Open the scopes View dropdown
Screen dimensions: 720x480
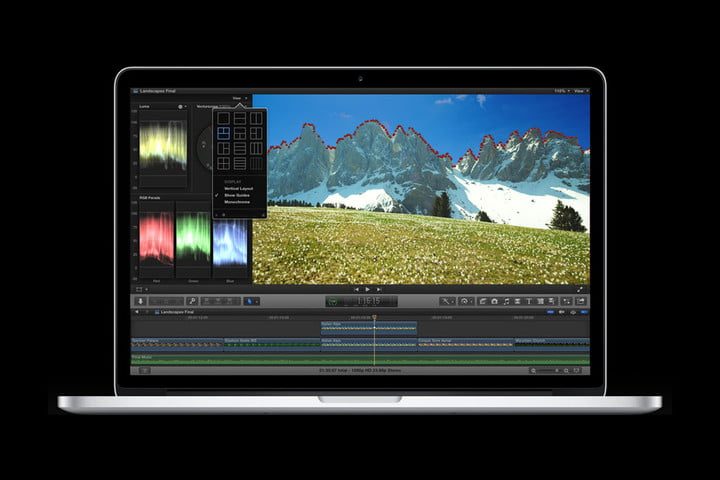coord(239,98)
